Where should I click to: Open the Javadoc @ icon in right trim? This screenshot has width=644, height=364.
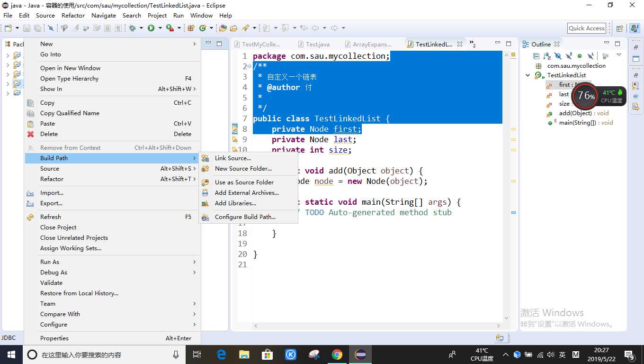(x=635, y=96)
